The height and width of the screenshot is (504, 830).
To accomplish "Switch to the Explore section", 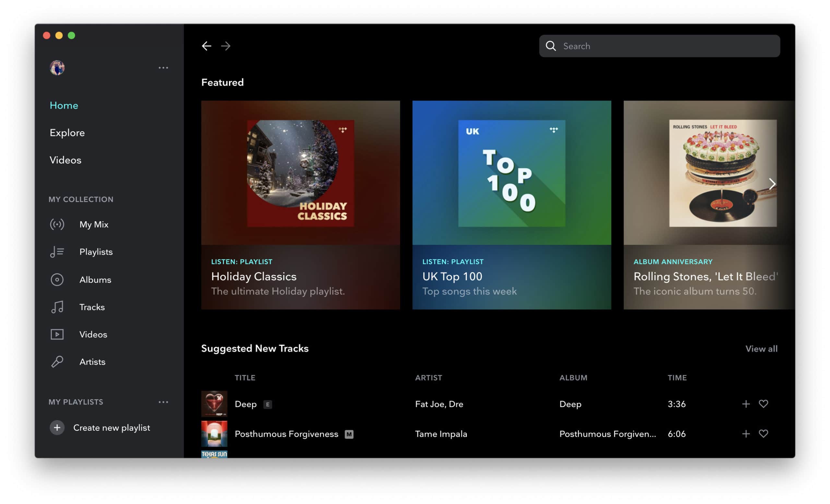I will coord(67,132).
